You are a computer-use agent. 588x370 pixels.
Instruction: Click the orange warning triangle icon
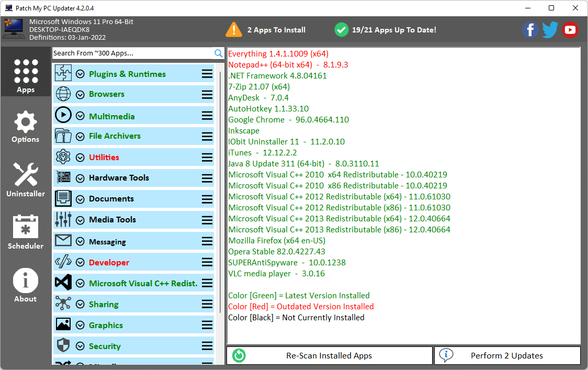pos(234,30)
